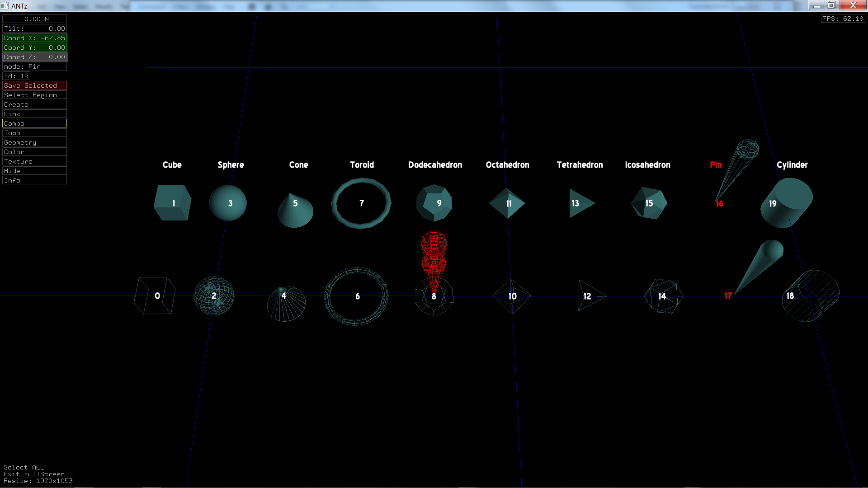This screenshot has height=488, width=868.
Task: Select the wireframe sphere numbered 2
Action: tap(214, 296)
